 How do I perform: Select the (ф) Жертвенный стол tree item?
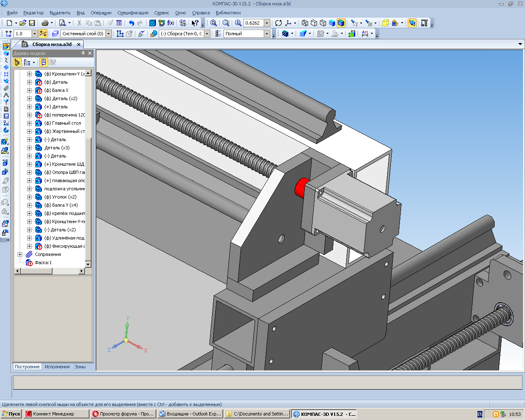pos(64,131)
